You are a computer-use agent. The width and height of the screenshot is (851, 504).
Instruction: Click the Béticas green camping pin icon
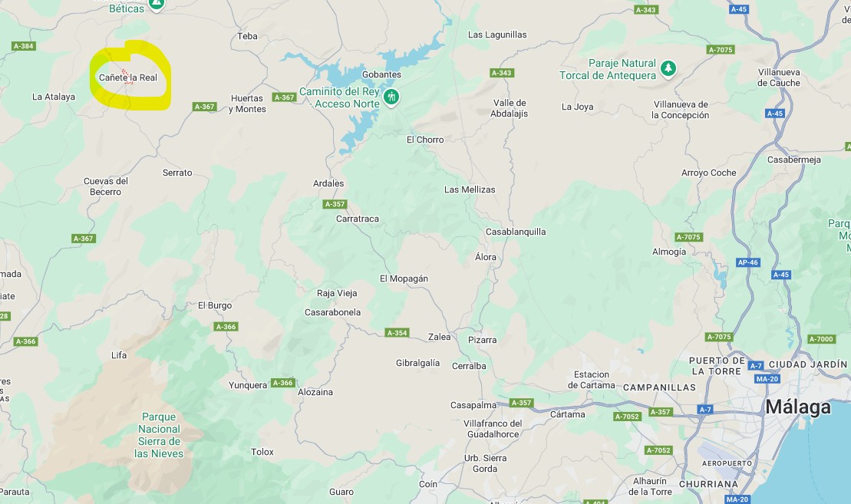(157, 5)
